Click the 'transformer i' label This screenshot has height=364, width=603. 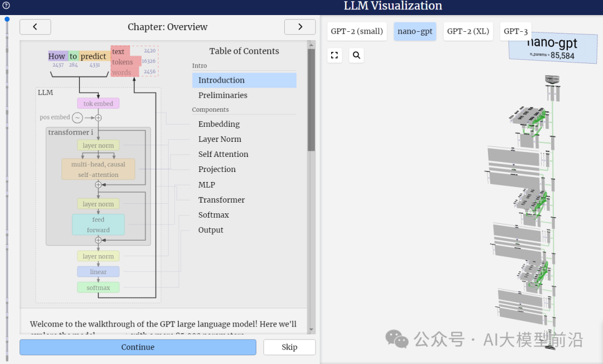(x=71, y=132)
